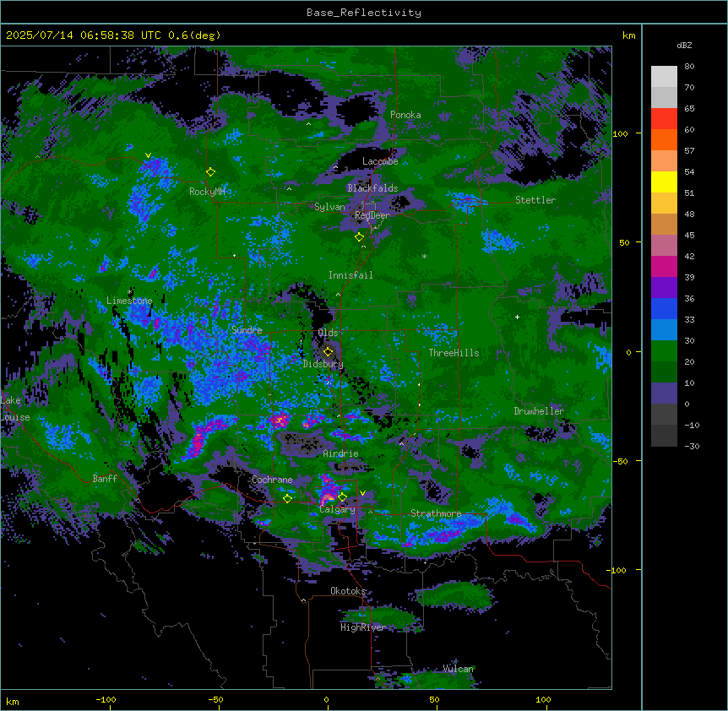Select the Vulcan label
Image resolution: width=728 pixels, height=711 pixels.
point(458,669)
